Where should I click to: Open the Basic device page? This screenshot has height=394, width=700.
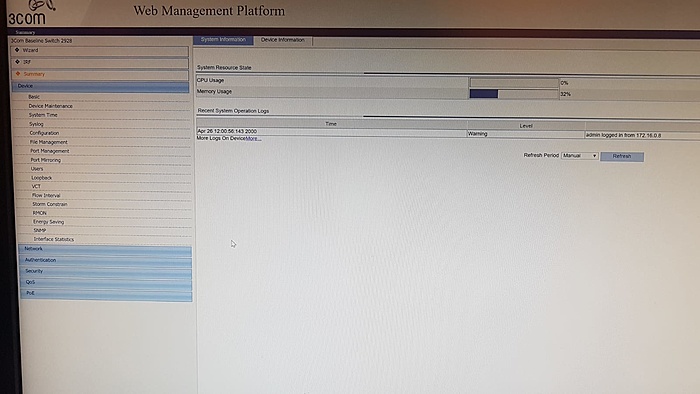click(x=34, y=97)
